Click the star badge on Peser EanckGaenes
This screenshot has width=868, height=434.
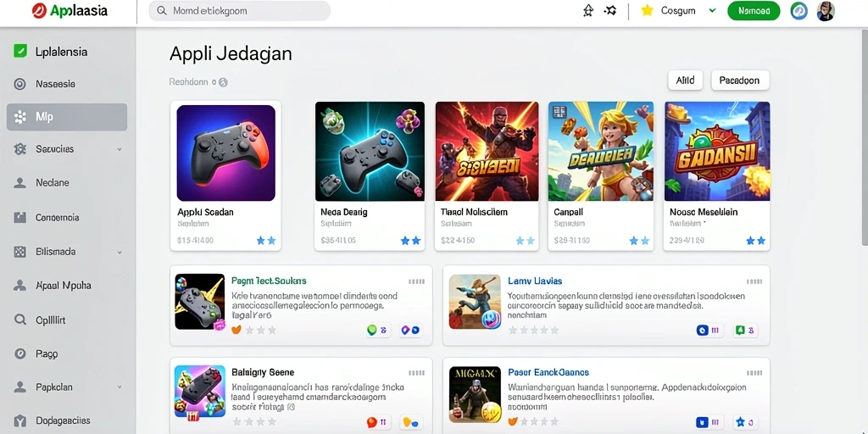(745, 422)
